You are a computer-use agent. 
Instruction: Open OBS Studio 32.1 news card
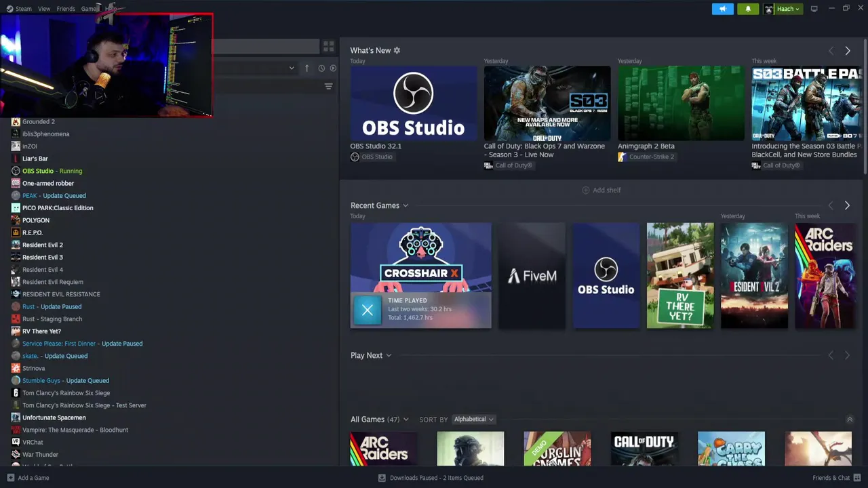(x=413, y=103)
